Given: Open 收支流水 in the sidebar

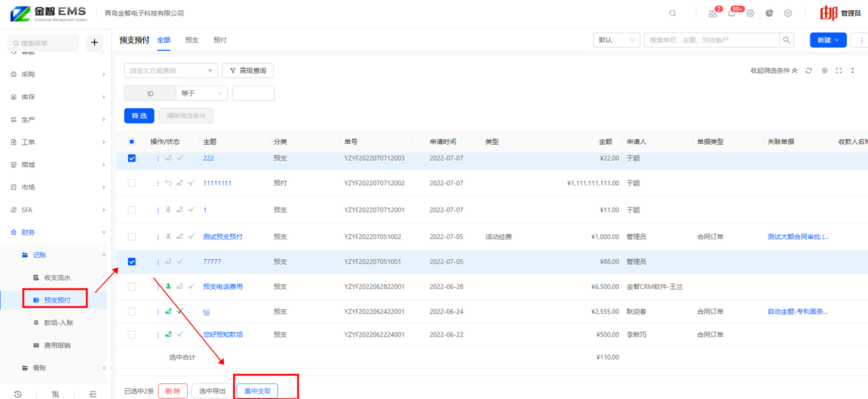Looking at the screenshot, I should (x=57, y=278).
